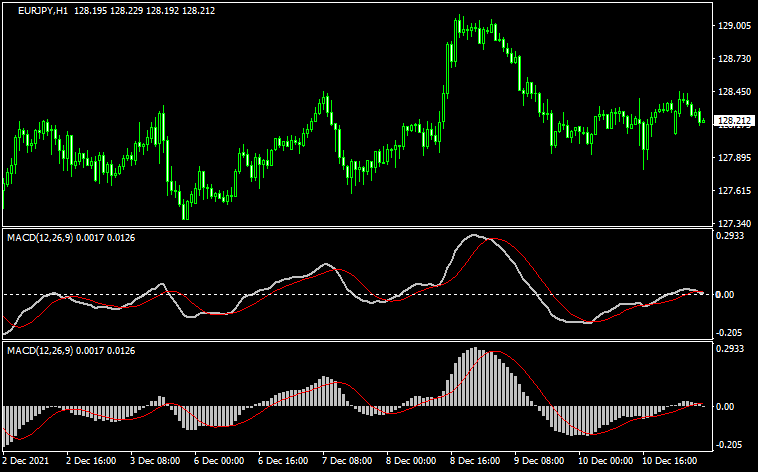Click the 7 Dec 08:00 time axis label
The height and width of the screenshot is (472, 758).
point(347,461)
